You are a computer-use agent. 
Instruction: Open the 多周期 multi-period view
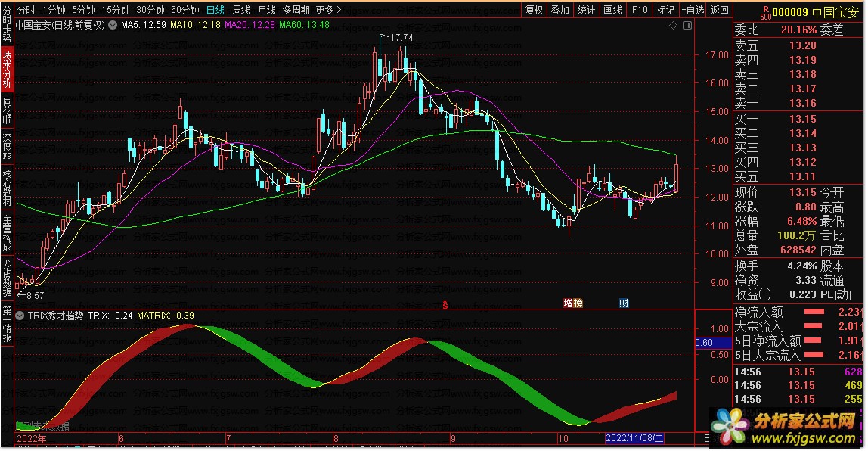click(x=296, y=10)
